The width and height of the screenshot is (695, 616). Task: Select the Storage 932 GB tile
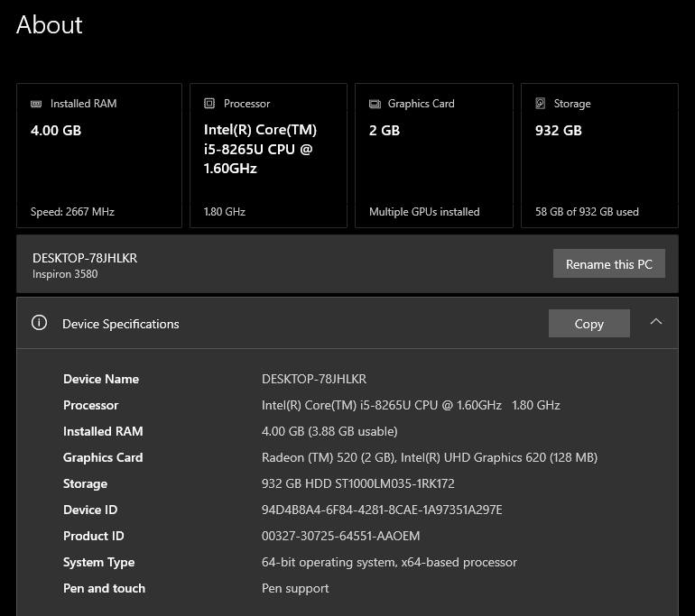[599, 155]
